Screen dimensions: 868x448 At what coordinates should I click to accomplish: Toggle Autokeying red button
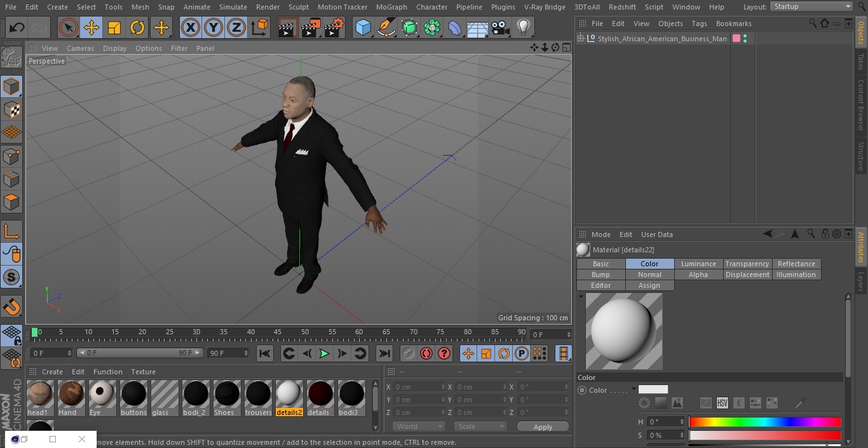pos(426,353)
